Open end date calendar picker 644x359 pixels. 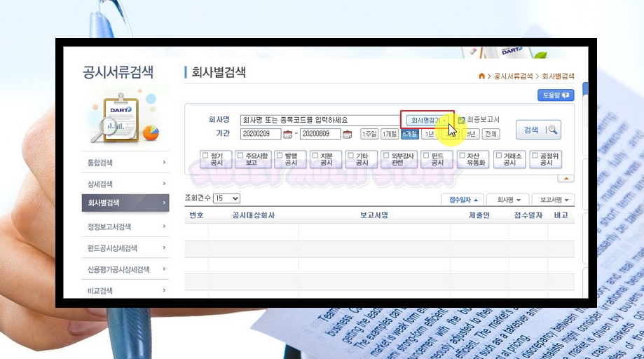click(x=347, y=135)
